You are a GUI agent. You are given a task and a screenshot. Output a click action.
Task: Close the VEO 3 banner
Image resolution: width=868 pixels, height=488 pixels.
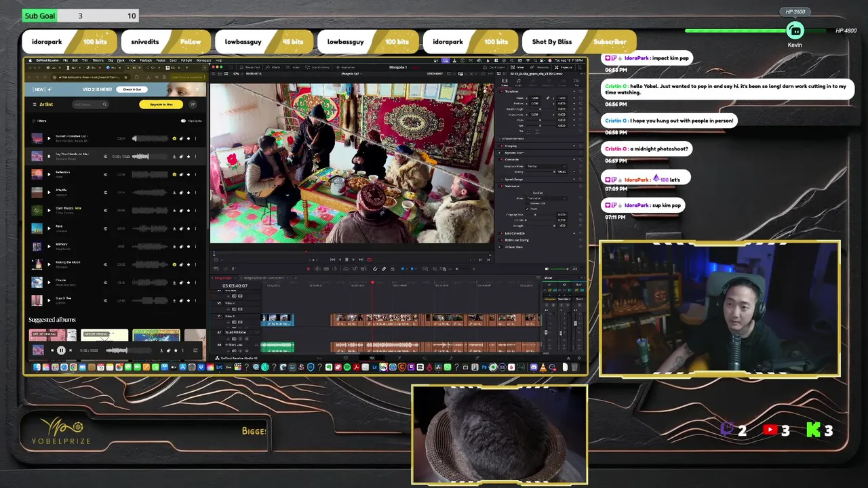pos(197,89)
